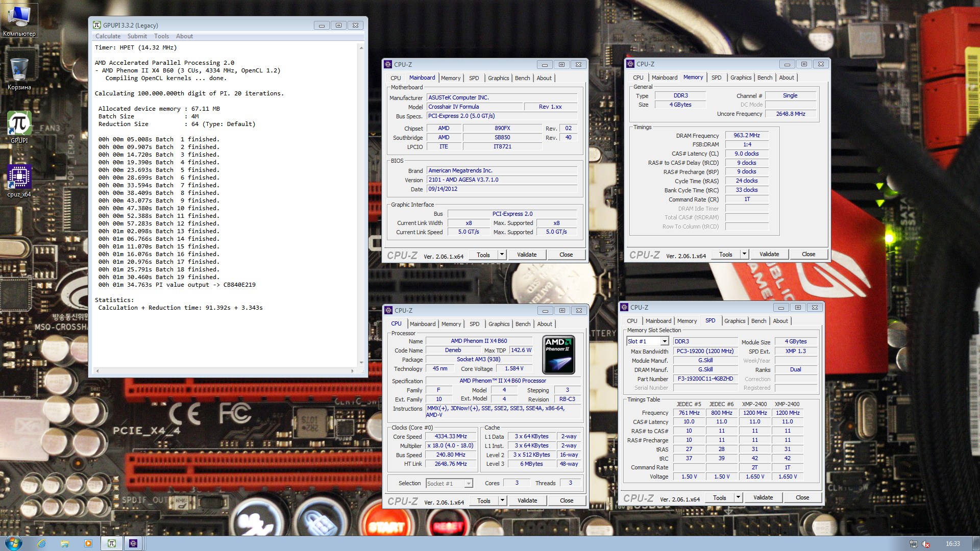Click the system clock showing 16:33
This screenshot has height=551, width=980.
click(952, 544)
